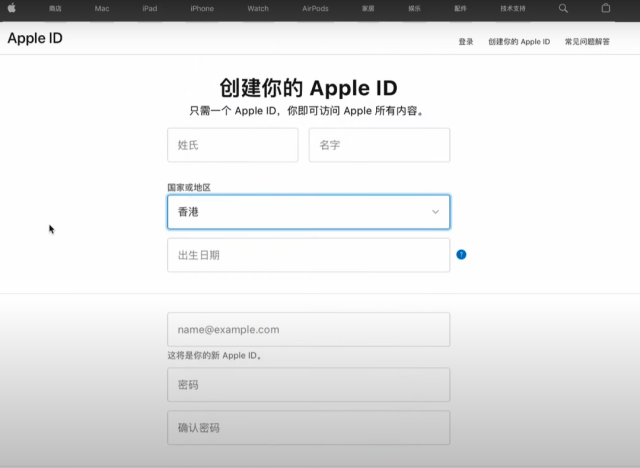Screen dimensions: 640x468
Task: Open AirPods in the navigation bar
Action: (315, 8)
